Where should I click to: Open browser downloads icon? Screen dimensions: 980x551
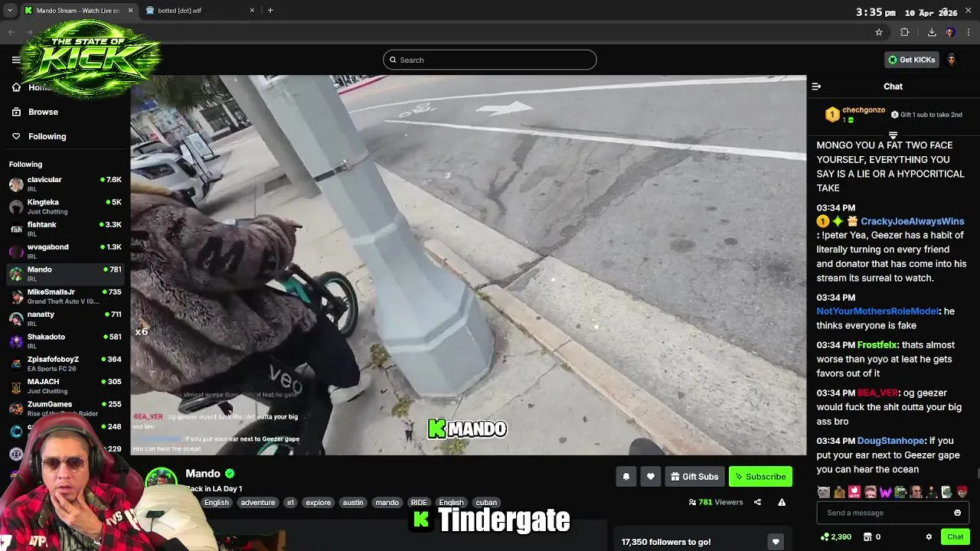click(x=932, y=32)
